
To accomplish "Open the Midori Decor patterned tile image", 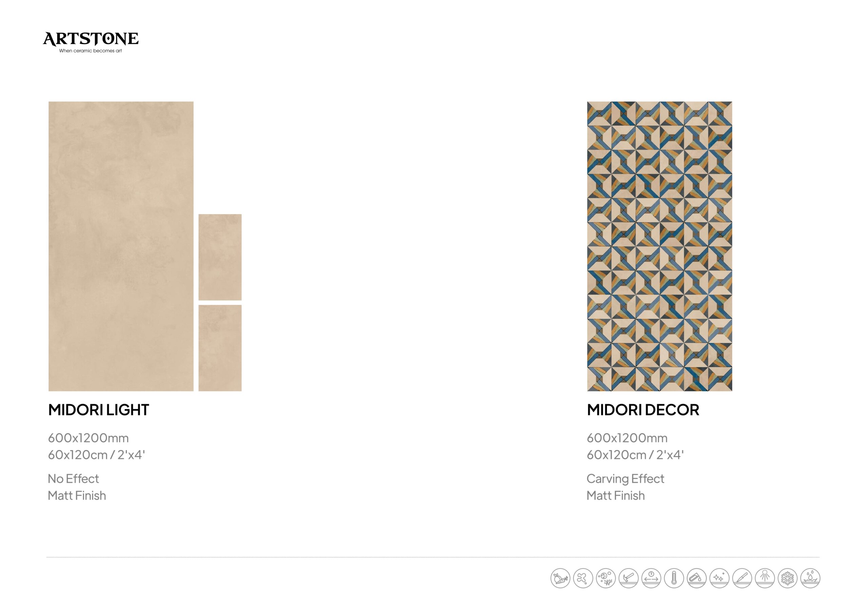I will coord(659,246).
